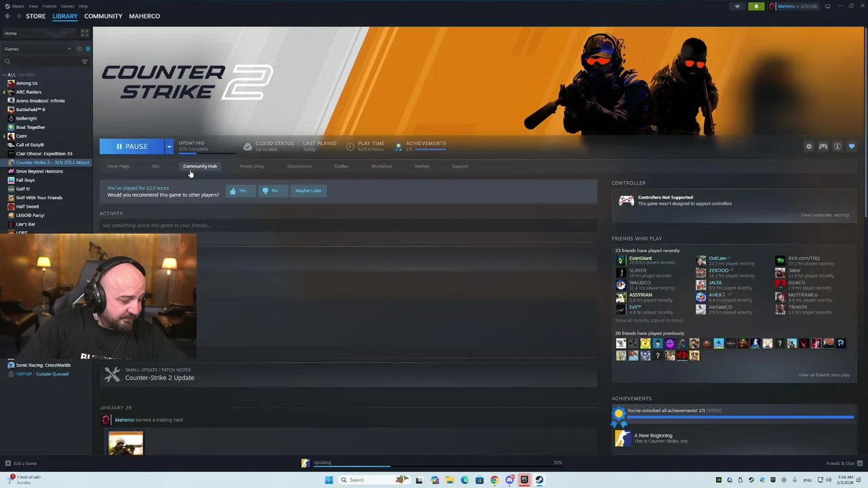Toggle favorite heart icon

[x=852, y=146]
